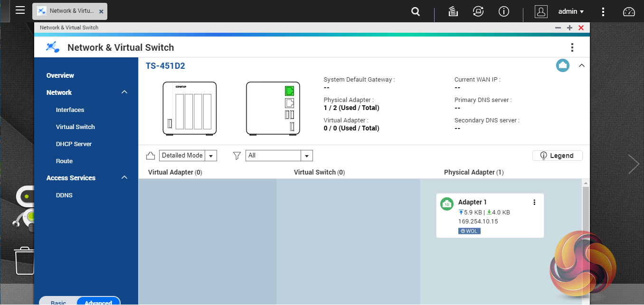Image resolution: width=644 pixels, height=305 pixels.
Task: Close the Network & Virtual Switch tab
Action: pos(101,11)
